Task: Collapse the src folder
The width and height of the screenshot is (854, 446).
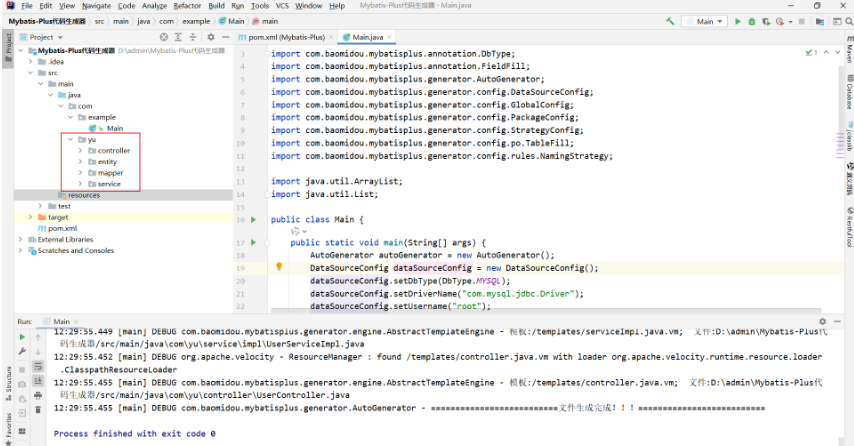Action: pos(30,72)
